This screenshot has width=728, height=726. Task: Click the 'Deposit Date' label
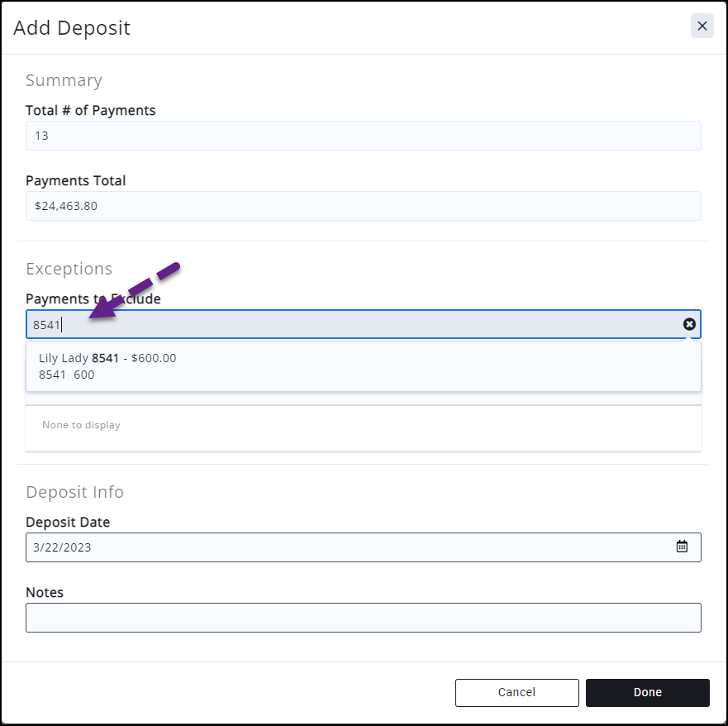(x=68, y=522)
